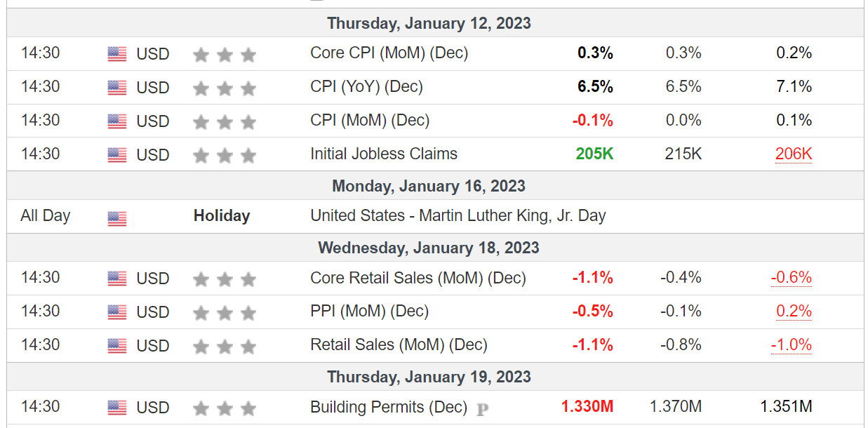Click the revised previous value -1.0%
Screen dimensions: 868x428
(x=792, y=345)
